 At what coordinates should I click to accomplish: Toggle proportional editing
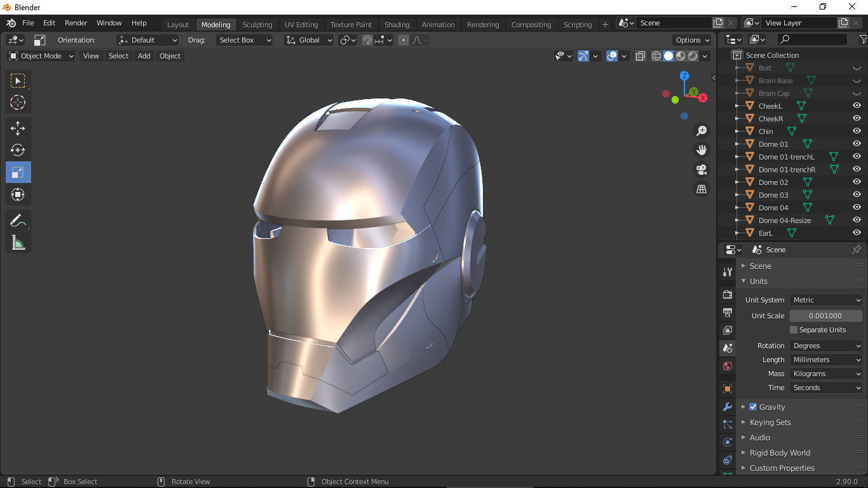pyautogui.click(x=403, y=40)
